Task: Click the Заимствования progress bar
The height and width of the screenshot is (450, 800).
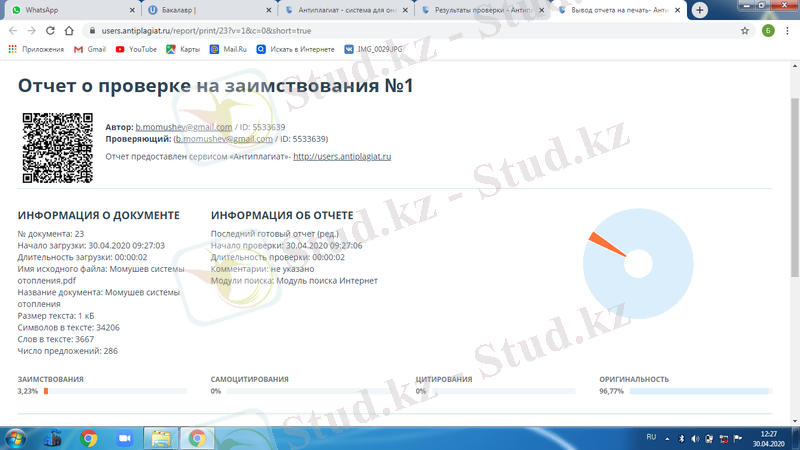Action: pyautogui.click(x=115, y=391)
